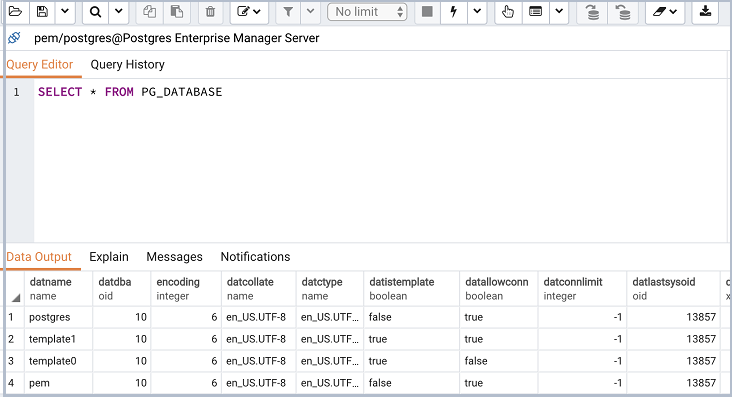Click the pem/postgres connection title text

pyautogui.click(x=176, y=38)
